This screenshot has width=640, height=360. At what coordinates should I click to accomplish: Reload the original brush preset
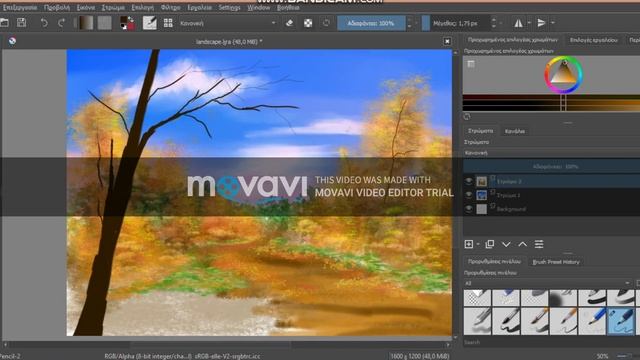(x=326, y=23)
